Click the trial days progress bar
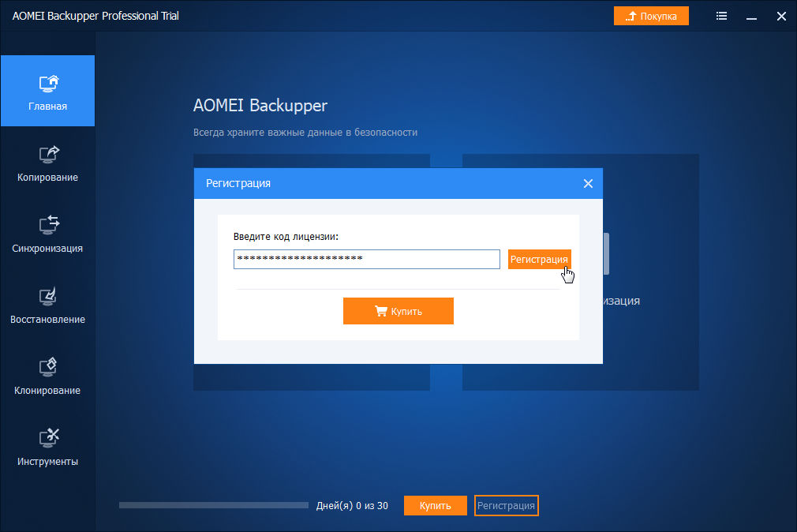797x532 pixels. (x=213, y=505)
